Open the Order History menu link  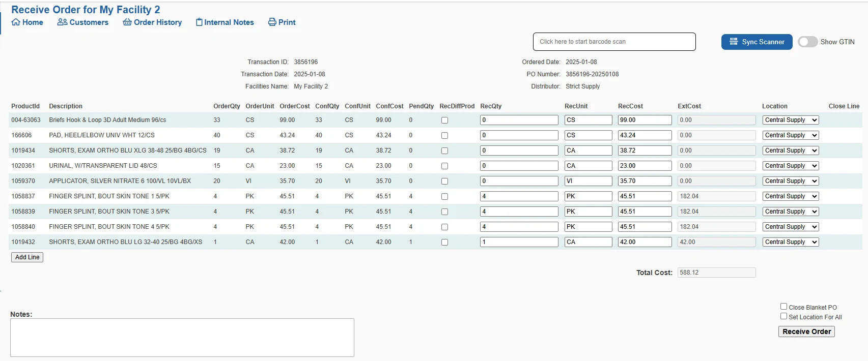pos(152,22)
